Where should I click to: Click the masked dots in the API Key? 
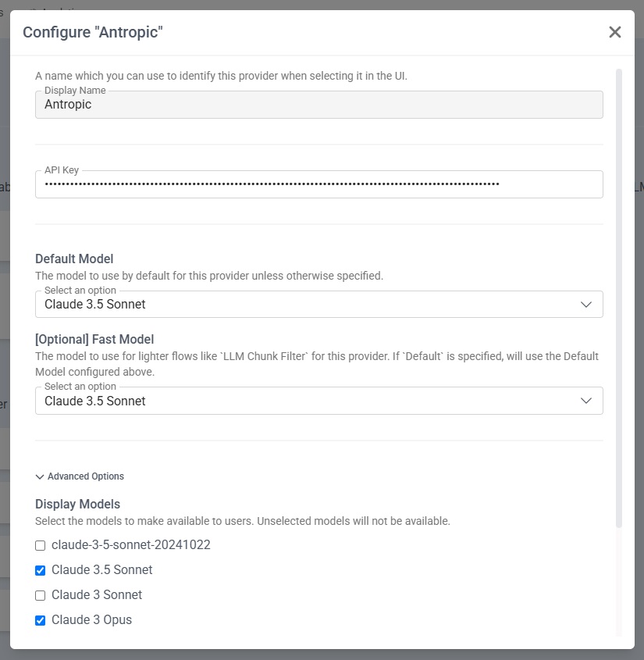click(272, 184)
